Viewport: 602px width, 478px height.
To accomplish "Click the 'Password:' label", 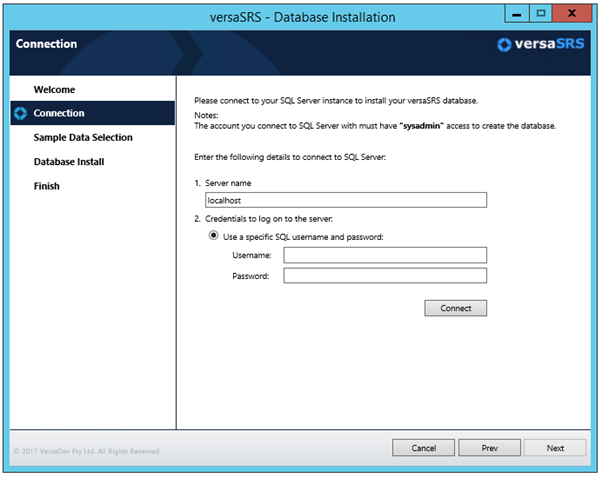I will point(251,276).
